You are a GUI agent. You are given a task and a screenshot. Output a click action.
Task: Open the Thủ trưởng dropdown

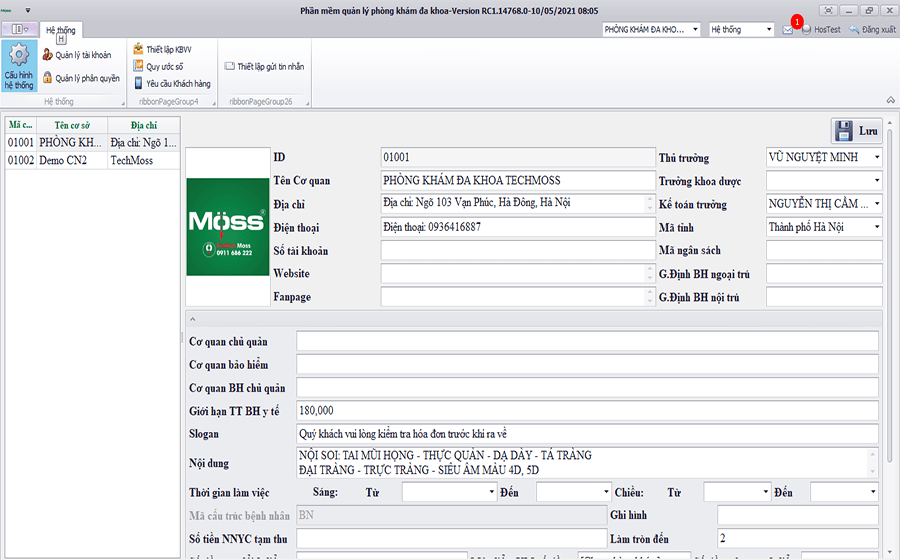tap(876, 158)
